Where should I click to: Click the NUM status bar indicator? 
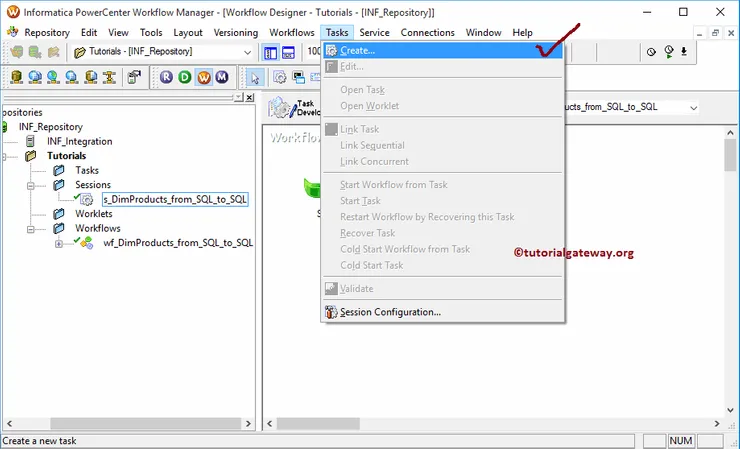pos(681,441)
